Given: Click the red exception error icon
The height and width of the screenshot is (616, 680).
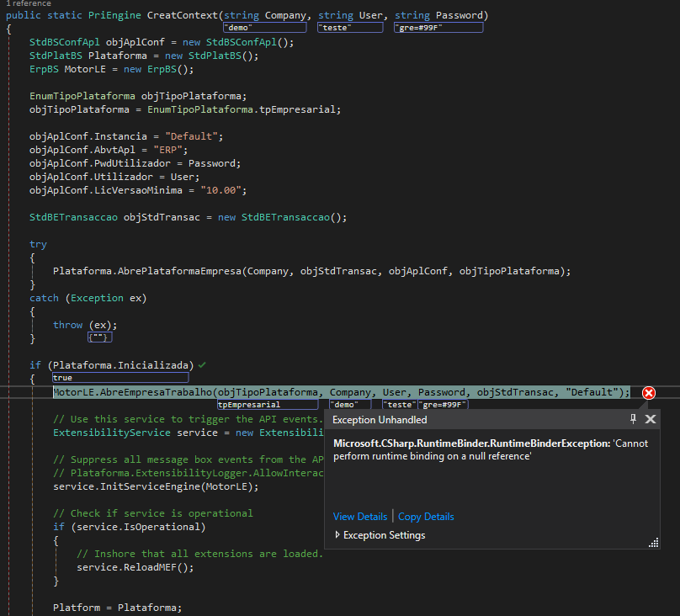Looking at the screenshot, I should pyautogui.click(x=648, y=393).
